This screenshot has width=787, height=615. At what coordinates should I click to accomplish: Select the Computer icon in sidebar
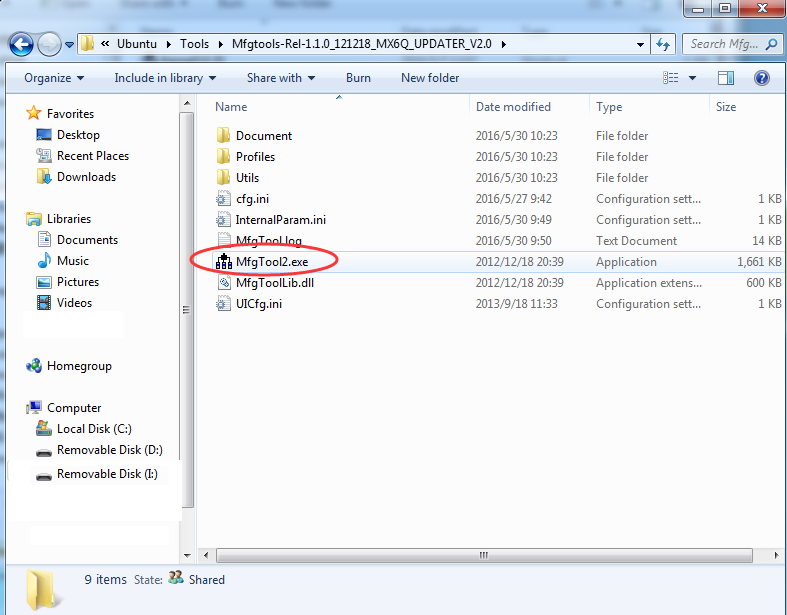coord(34,408)
